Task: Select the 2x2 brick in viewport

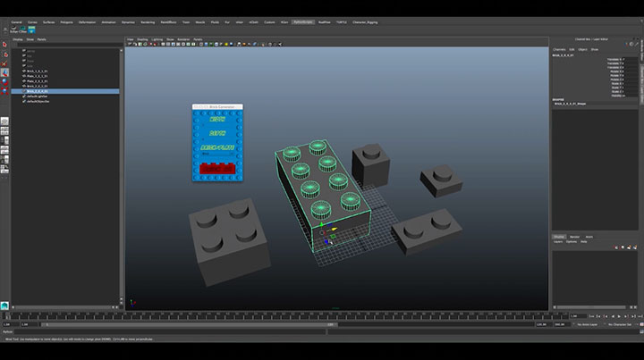Action: pos(229,241)
